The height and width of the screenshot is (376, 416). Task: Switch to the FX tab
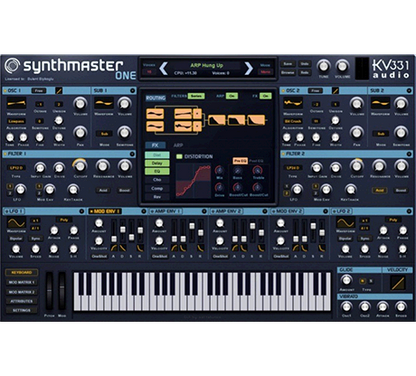155,145
